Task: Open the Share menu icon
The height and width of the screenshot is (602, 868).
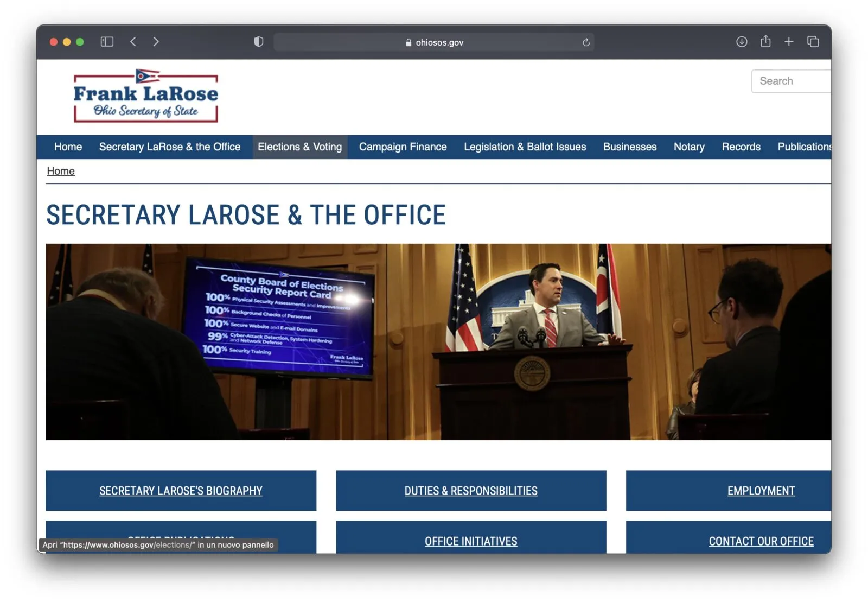Action: tap(765, 41)
